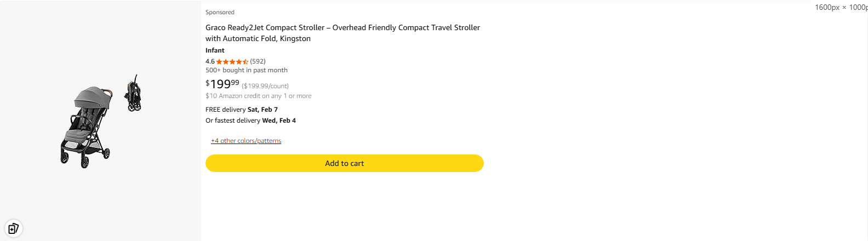The image size is (868, 241).
Task: Open the (592) customer reviews count
Action: [x=258, y=61]
